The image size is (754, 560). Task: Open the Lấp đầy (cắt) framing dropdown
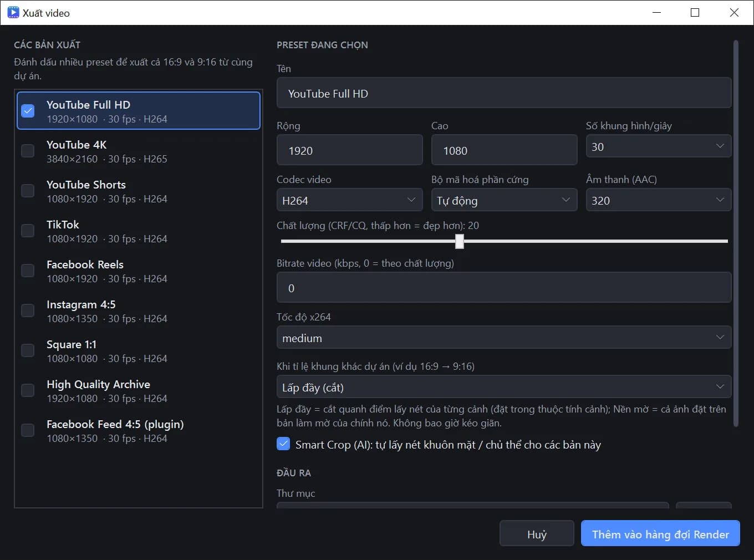click(x=504, y=386)
